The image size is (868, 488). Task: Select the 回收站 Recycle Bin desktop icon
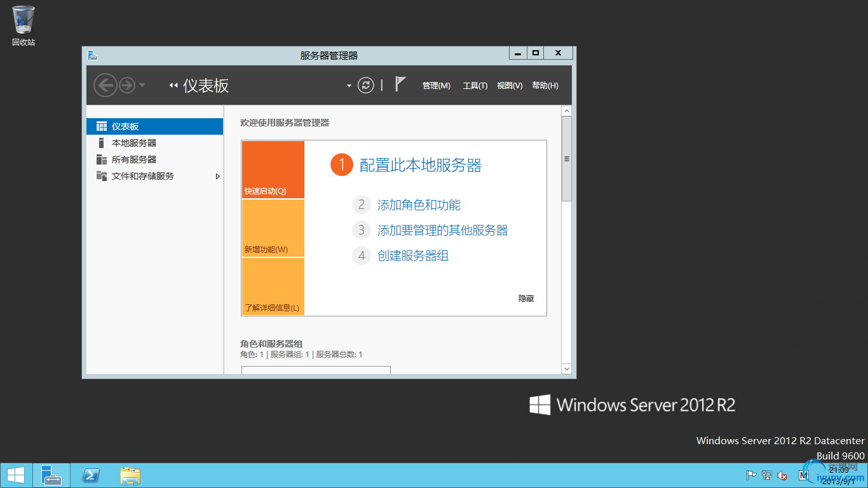click(24, 26)
